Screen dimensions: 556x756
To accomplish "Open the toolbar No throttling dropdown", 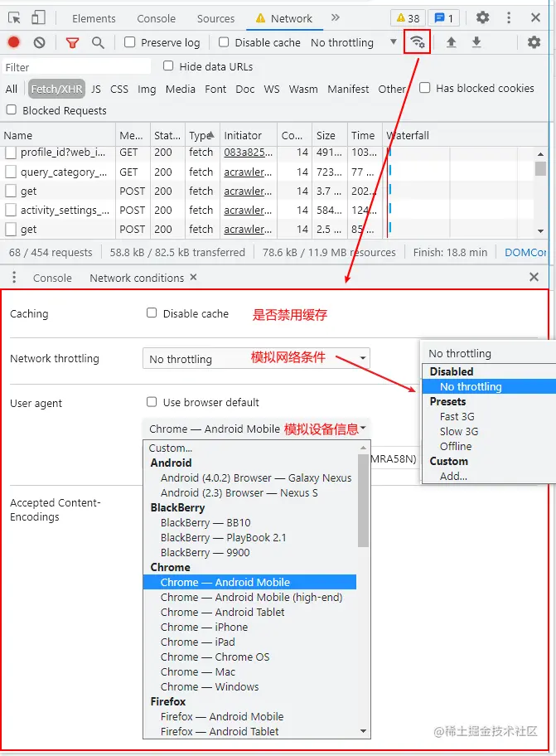I will (x=354, y=42).
